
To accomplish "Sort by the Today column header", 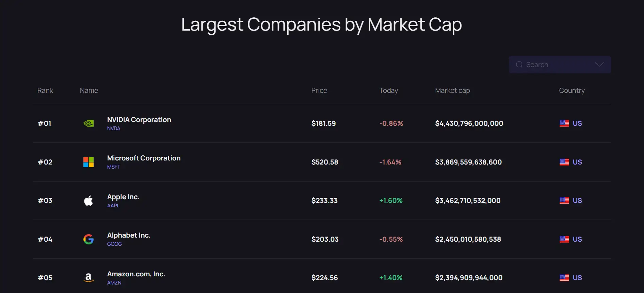I will click(388, 90).
